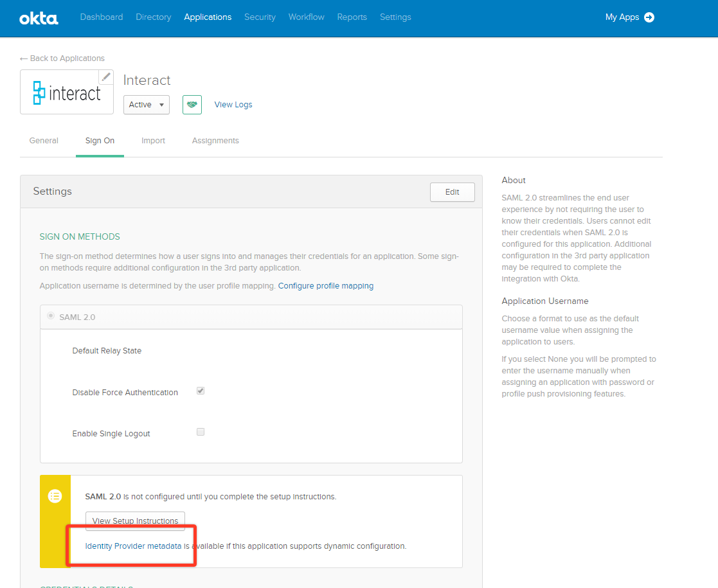Click the Application Username heading
This screenshot has height=588, width=718.
pyautogui.click(x=545, y=301)
